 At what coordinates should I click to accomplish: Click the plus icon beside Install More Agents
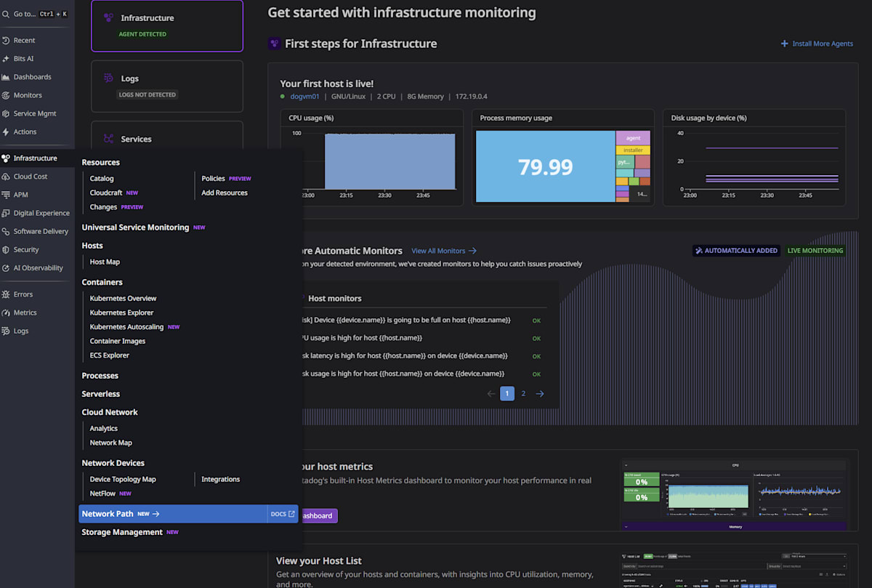(784, 44)
